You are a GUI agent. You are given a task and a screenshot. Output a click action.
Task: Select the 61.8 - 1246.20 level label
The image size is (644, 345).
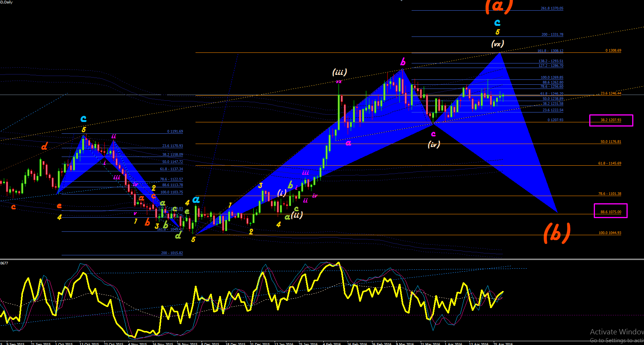(x=552, y=94)
